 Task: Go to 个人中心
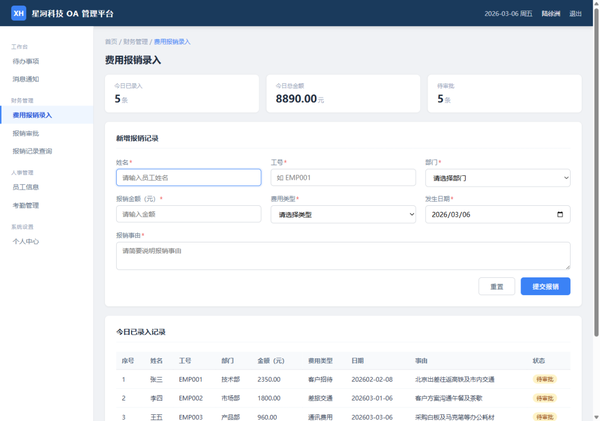pyautogui.click(x=26, y=241)
